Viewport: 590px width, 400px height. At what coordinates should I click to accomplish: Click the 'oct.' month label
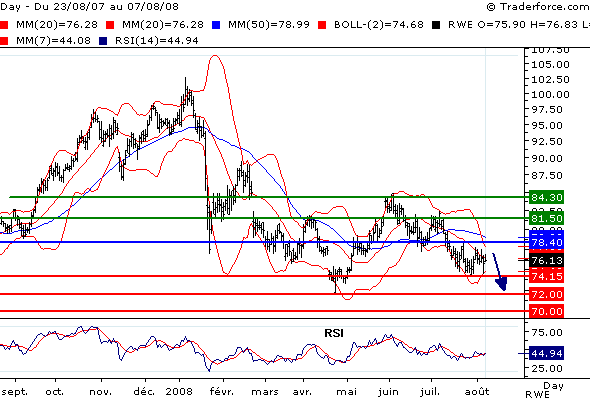click(x=55, y=392)
